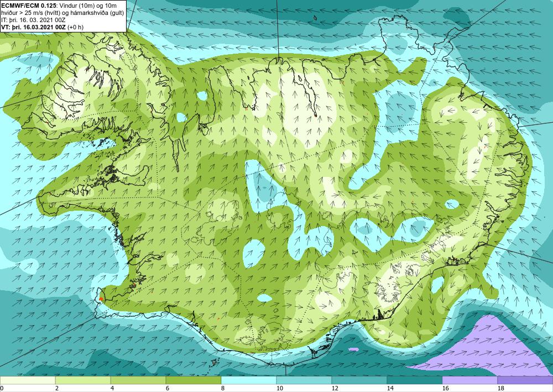Pick the 6–8 m/s olive green legend swatch

(x=194, y=380)
